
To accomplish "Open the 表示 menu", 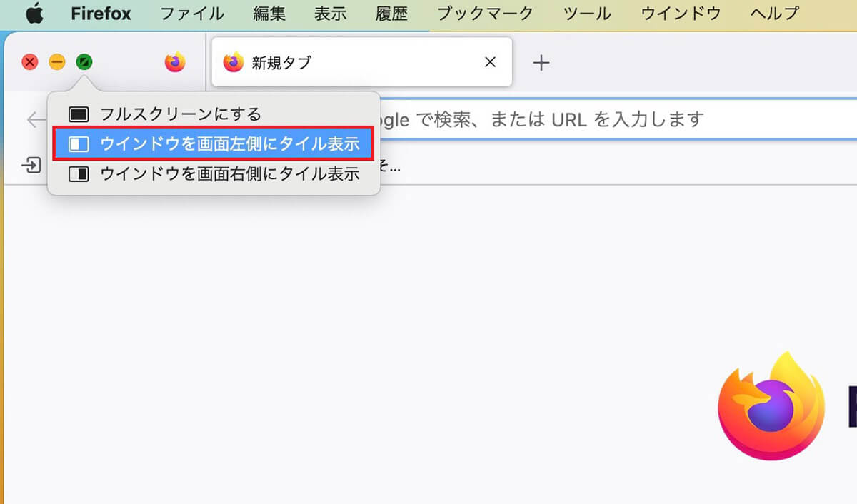I will 331,14.
